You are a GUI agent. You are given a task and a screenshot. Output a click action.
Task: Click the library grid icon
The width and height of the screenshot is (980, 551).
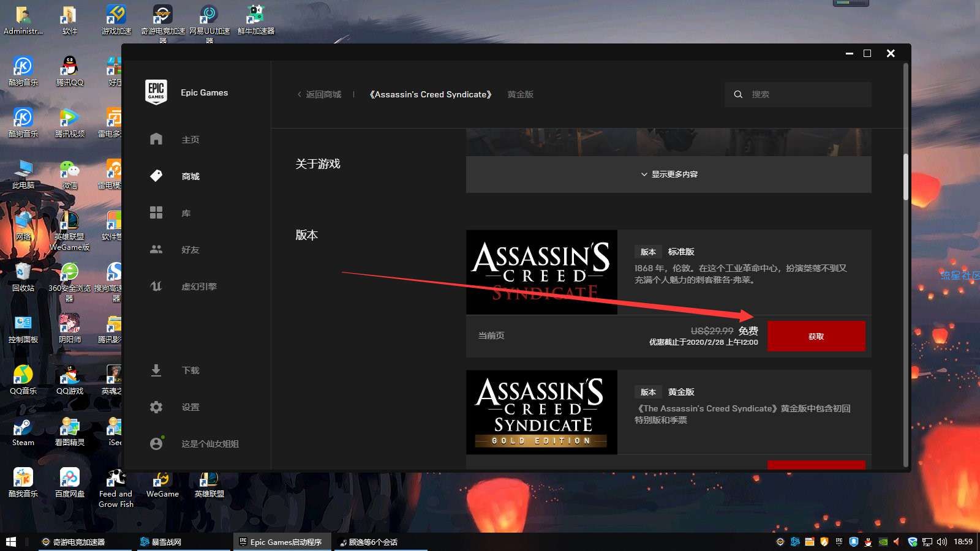click(x=156, y=212)
